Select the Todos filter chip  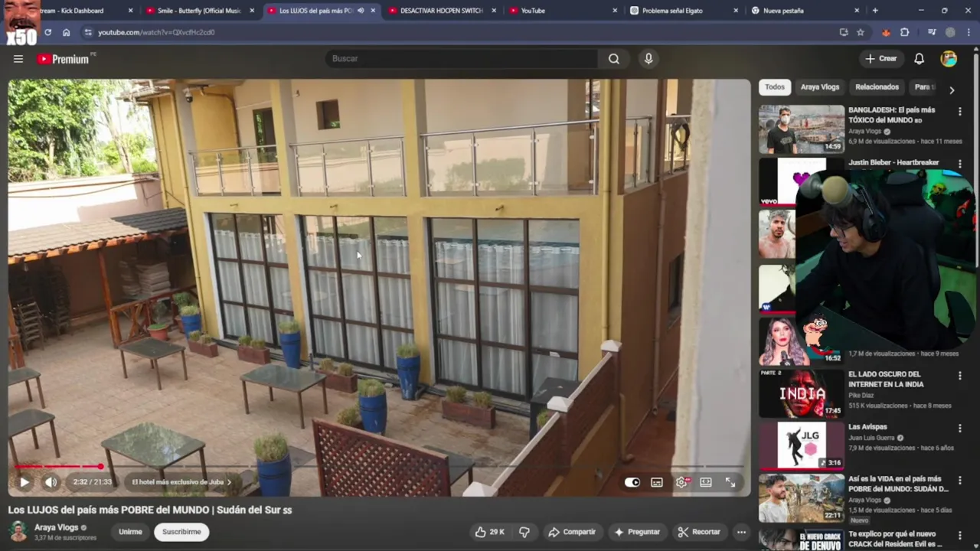tap(775, 87)
